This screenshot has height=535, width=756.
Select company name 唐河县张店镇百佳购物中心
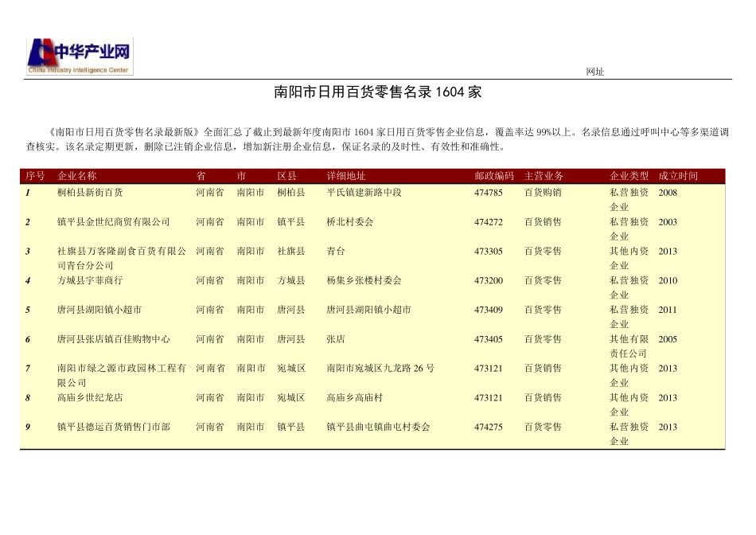click(x=113, y=339)
